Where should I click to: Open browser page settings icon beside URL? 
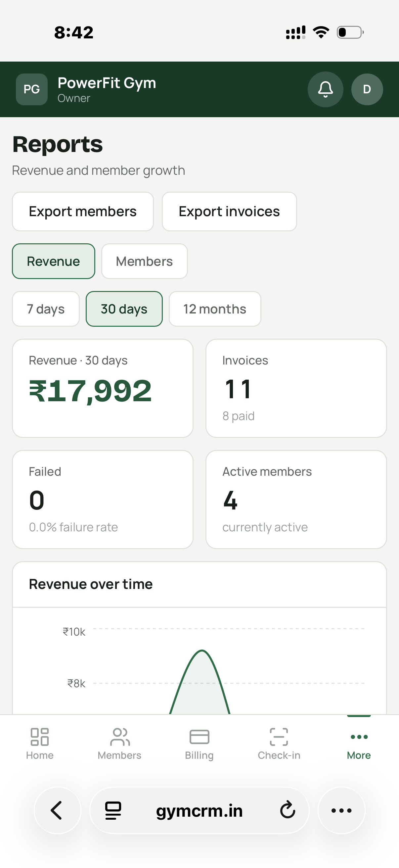click(113, 810)
